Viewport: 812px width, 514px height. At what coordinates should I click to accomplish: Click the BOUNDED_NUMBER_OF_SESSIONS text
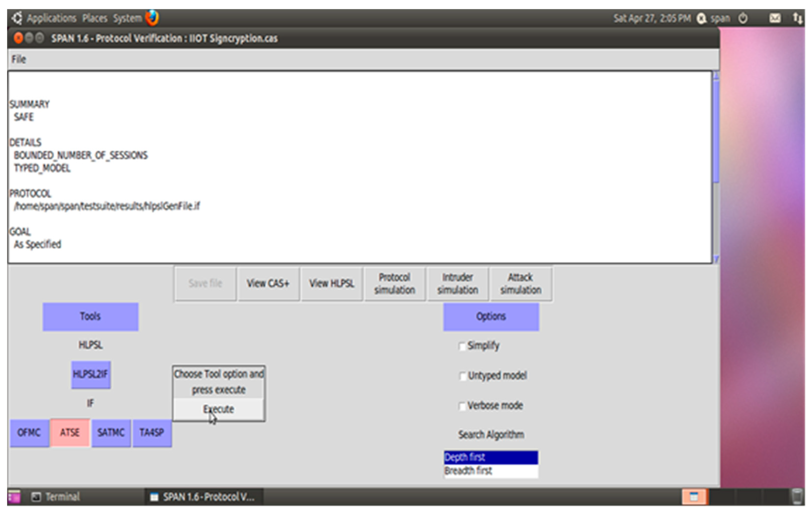tap(81, 155)
